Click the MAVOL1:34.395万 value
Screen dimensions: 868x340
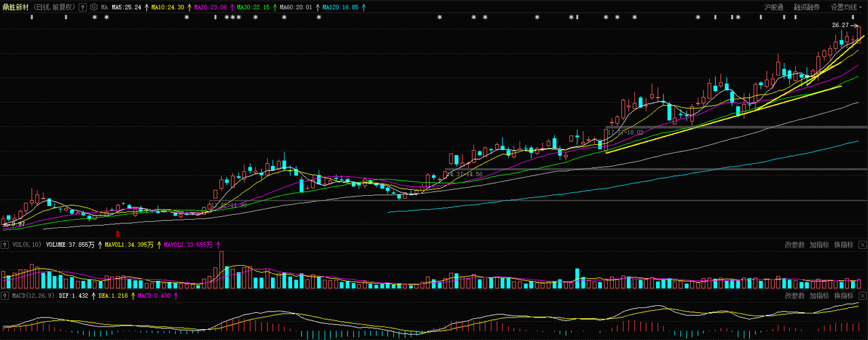[129, 244]
